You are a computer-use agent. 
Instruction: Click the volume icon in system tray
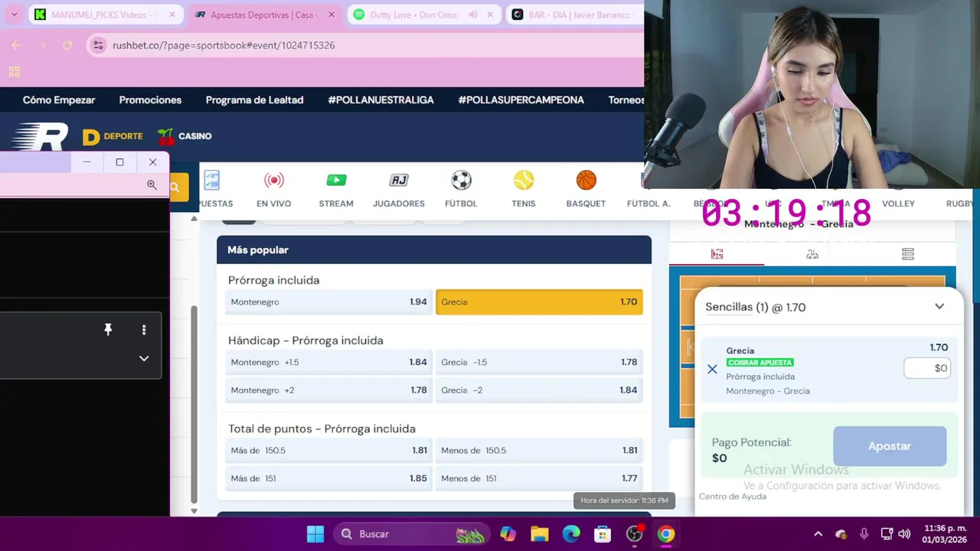(904, 534)
